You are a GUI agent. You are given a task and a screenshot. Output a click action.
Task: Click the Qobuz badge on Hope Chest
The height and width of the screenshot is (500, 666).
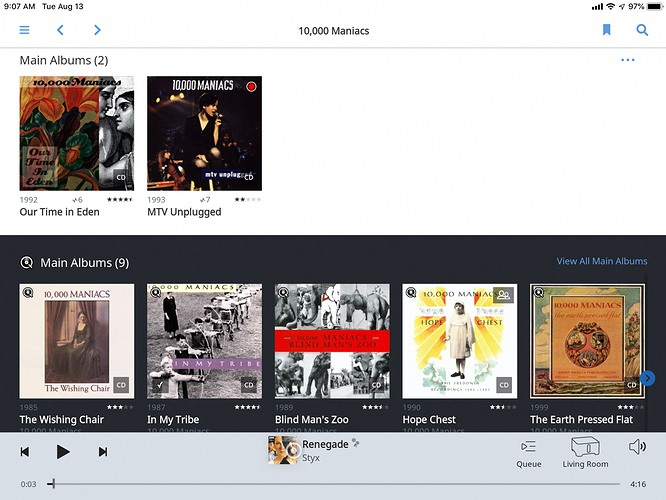(411, 293)
